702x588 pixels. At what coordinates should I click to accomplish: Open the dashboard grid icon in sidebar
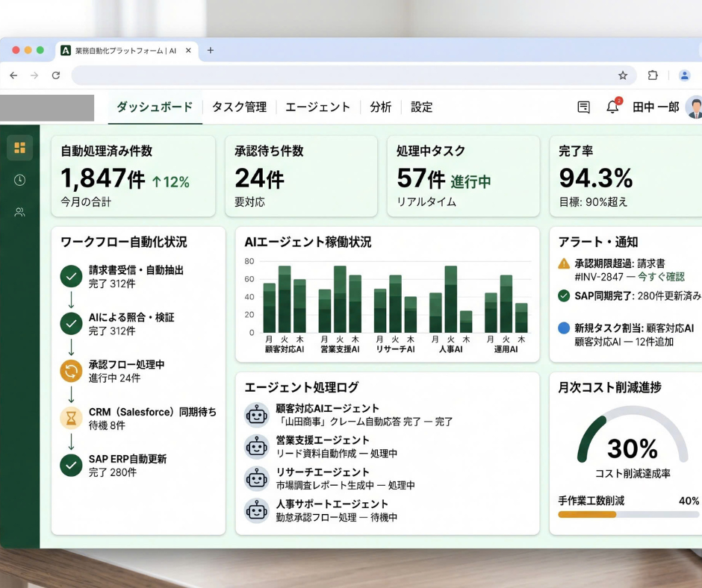point(19,148)
